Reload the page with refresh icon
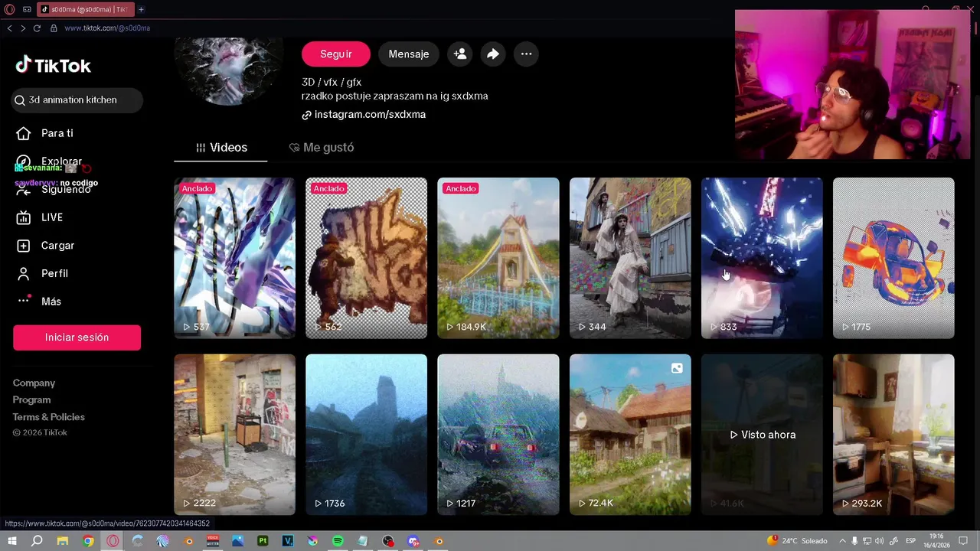 click(37, 28)
